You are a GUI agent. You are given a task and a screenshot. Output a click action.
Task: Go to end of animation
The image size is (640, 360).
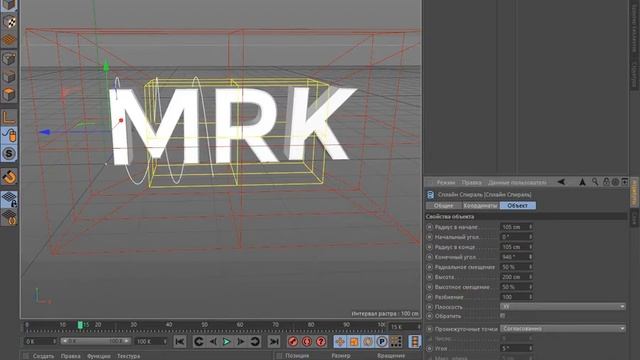click(274, 341)
